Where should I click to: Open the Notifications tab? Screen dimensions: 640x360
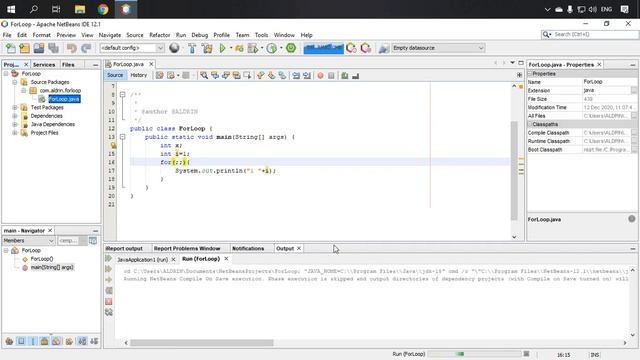(x=248, y=248)
